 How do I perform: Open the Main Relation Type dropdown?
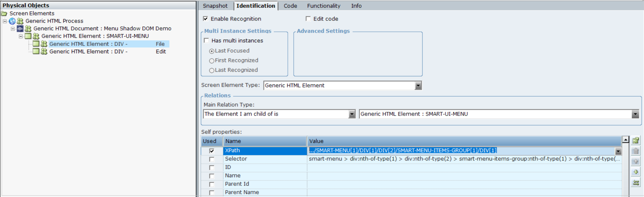click(x=352, y=114)
